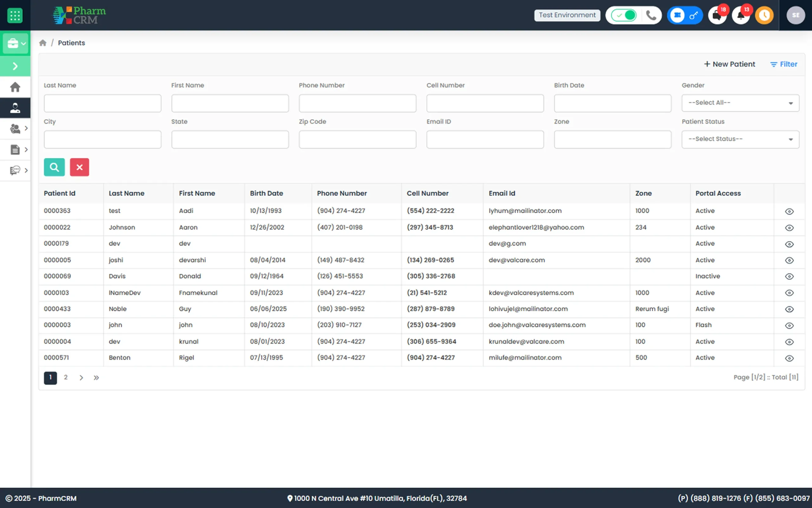Click the Filter button
This screenshot has height=508, width=812.
coord(783,64)
